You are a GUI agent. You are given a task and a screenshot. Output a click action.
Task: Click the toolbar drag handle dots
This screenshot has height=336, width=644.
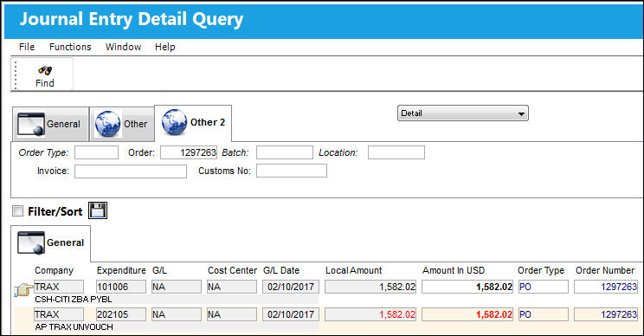pyautogui.click(x=16, y=74)
